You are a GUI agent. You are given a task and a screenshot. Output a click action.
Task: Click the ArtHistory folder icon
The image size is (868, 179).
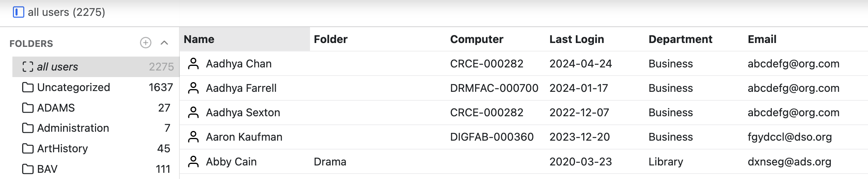(x=28, y=148)
